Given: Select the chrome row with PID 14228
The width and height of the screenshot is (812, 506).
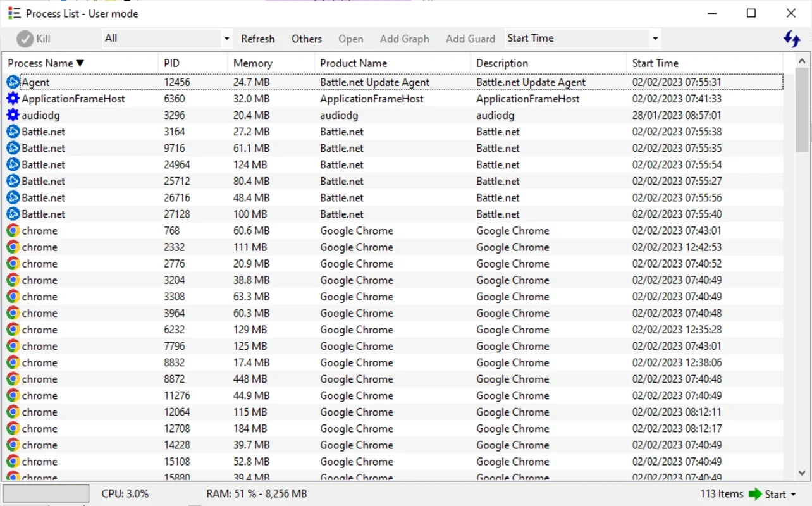Looking at the screenshot, I should (392, 445).
